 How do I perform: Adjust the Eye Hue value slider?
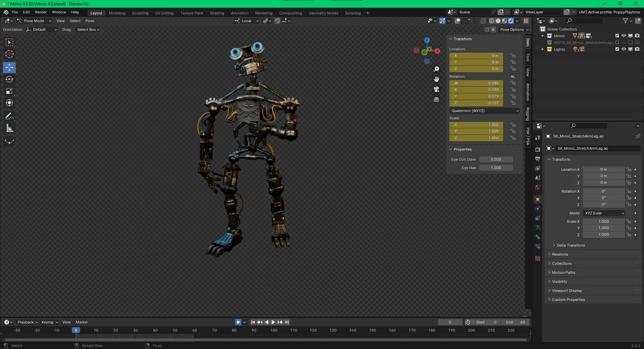pyautogui.click(x=496, y=168)
